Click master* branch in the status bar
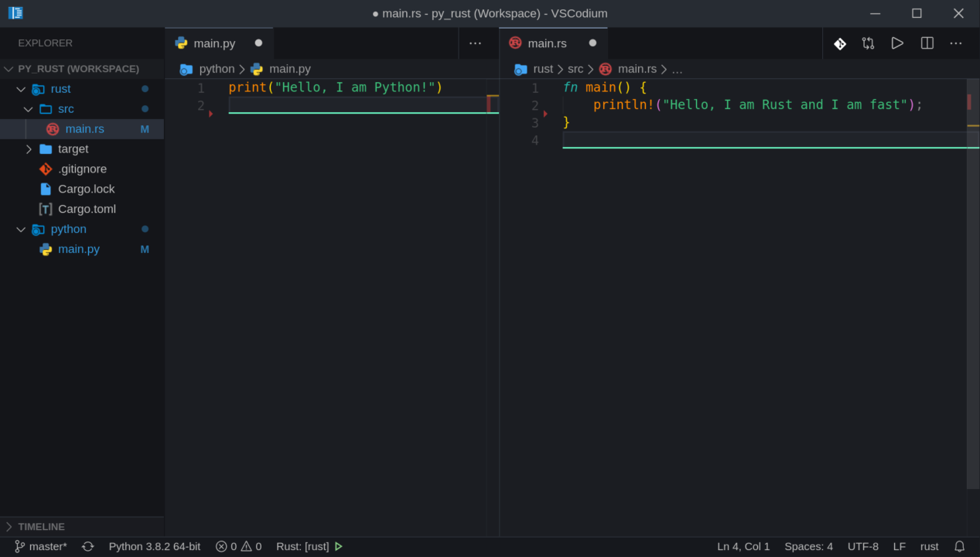Image resolution: width=980 pixels, height=557 pixels. [x=40, y=546]
